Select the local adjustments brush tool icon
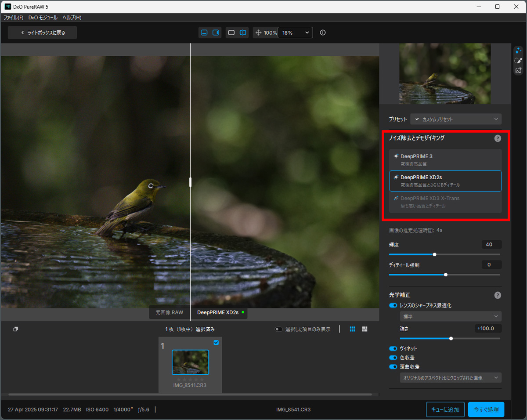 tap(518, 60)
